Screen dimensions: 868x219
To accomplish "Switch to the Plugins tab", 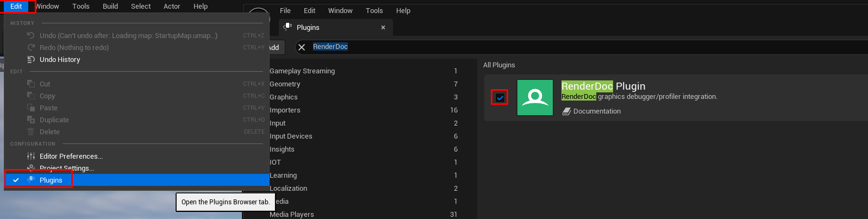I will [x=335, y=28].
